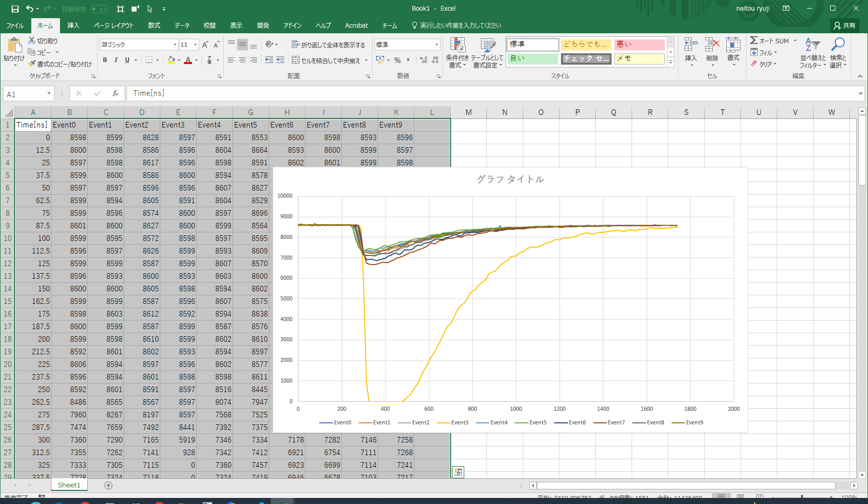Click the Conditional Formatting (条件付き書式) icon
This screenshot has height=504, width=868.
coord(457,46)
